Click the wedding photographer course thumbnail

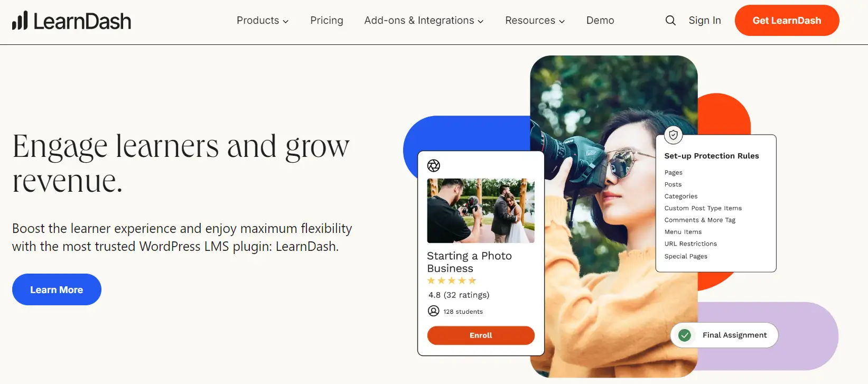[481, 211]
